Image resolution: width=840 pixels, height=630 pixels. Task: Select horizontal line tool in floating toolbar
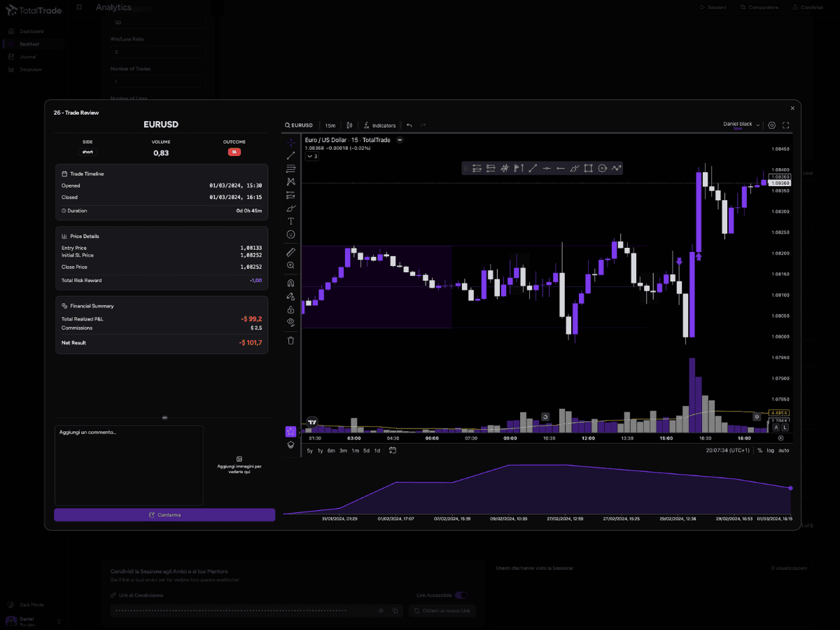[x=547, y=168]
